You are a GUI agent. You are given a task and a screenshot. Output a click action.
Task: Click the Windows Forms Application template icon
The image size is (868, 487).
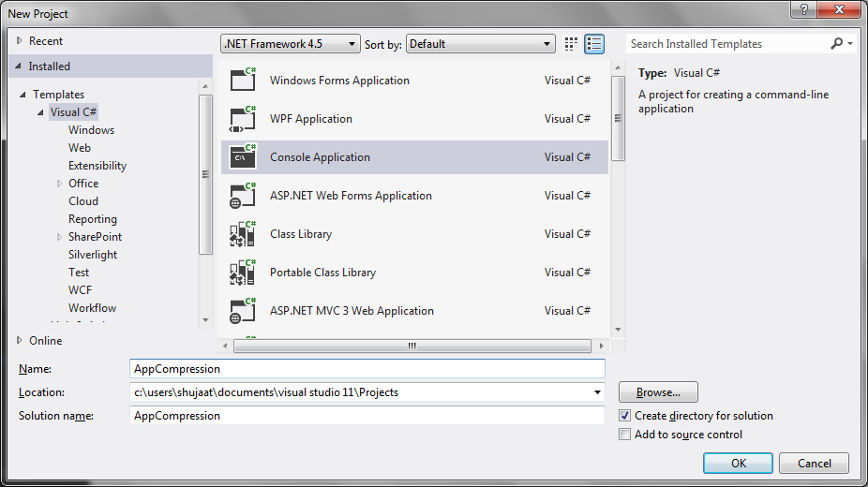point(243,79)
